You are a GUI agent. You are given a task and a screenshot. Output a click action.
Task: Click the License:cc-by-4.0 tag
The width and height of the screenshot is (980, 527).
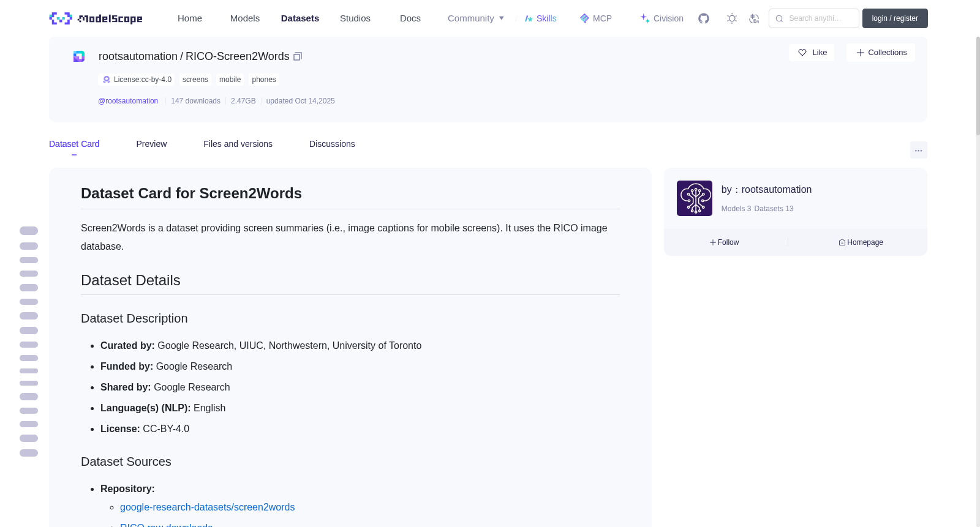137,80
